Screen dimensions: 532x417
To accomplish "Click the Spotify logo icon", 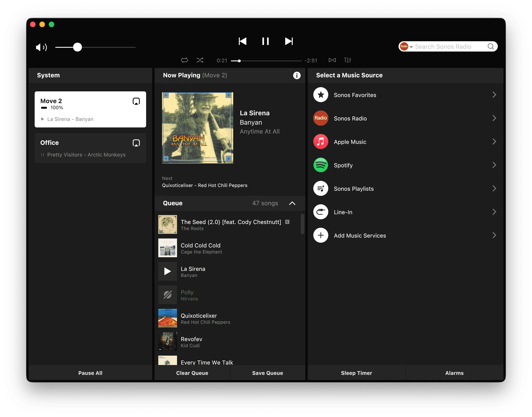I will (x=321, y=165).
